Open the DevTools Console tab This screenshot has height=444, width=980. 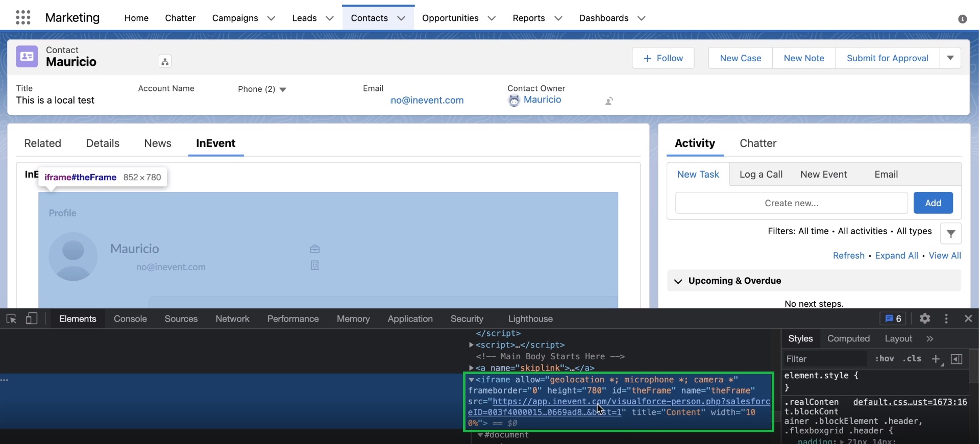[130, 319]
